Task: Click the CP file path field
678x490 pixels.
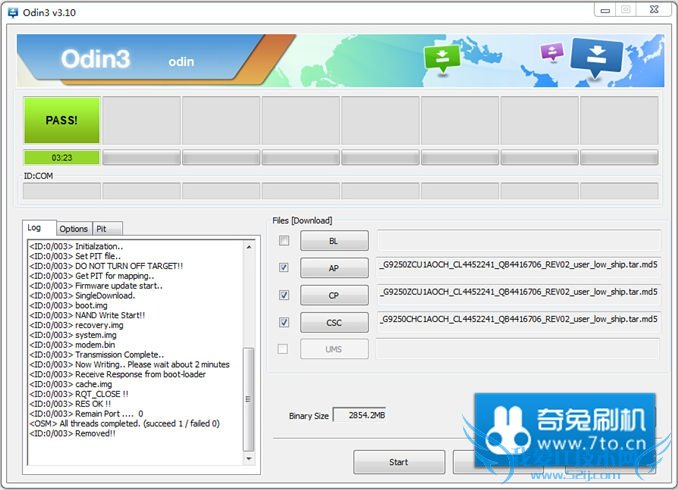Action: pyautogui.click(x=518, y=293)
